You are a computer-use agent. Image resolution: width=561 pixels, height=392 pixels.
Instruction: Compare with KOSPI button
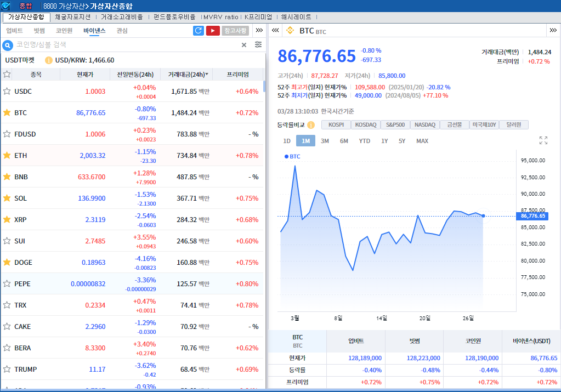coord(336,125)
